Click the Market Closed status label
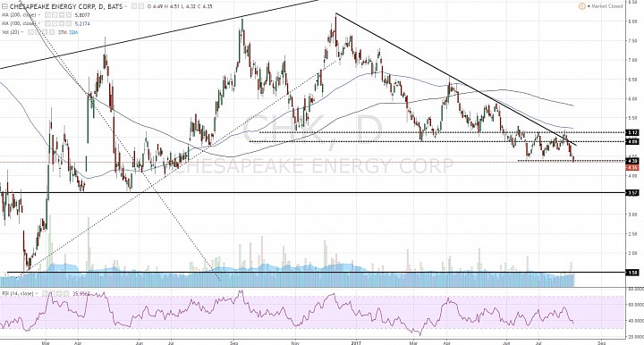 (x=606, y=6)
